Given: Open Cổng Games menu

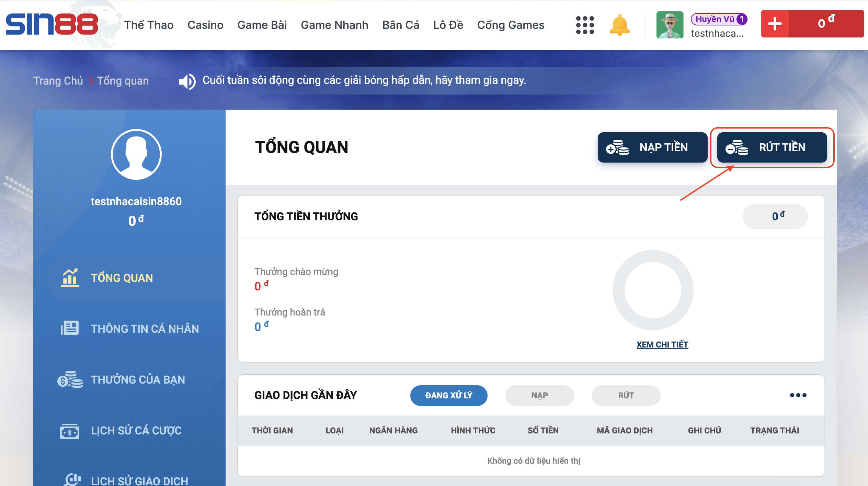Looking at the screenshot, I should tap(511, 25).
